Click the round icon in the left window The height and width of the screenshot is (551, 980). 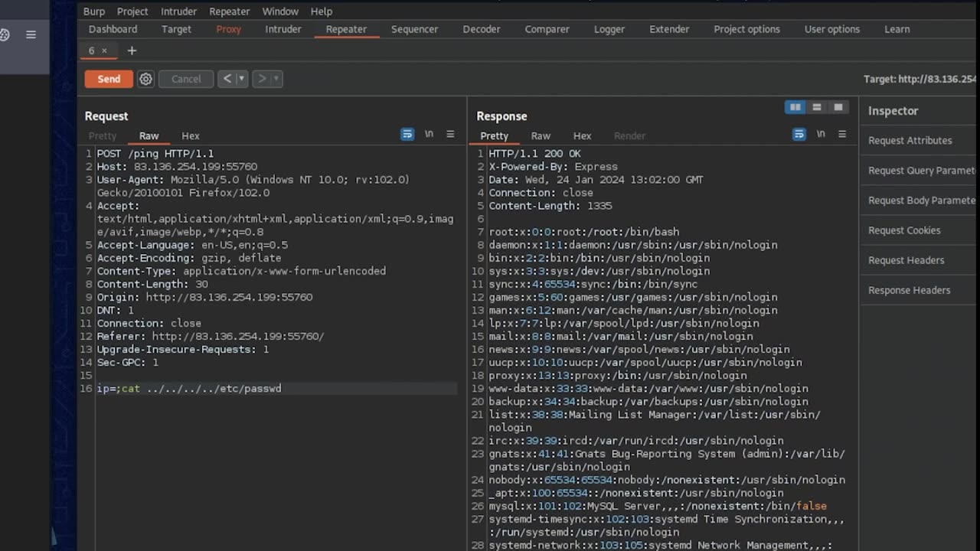tap(4, 34)
